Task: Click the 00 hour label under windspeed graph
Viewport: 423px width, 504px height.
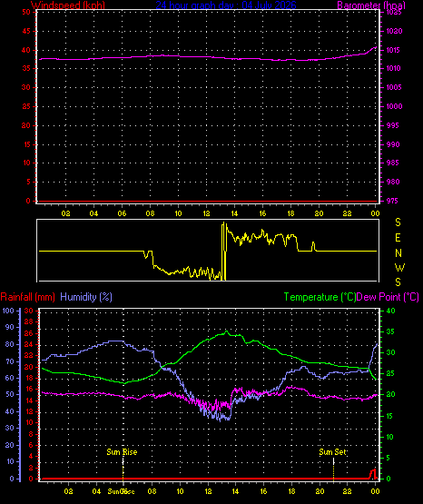Action: click(375, 213)
